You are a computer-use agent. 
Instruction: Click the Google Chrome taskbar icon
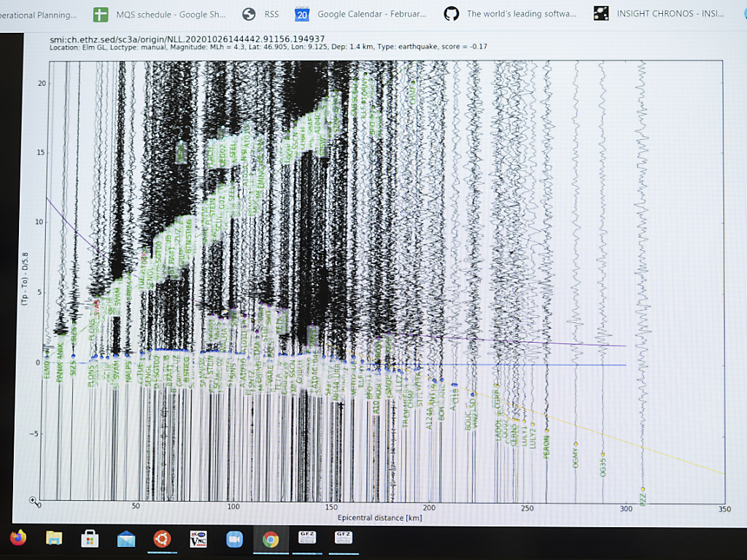coord(271,540)
